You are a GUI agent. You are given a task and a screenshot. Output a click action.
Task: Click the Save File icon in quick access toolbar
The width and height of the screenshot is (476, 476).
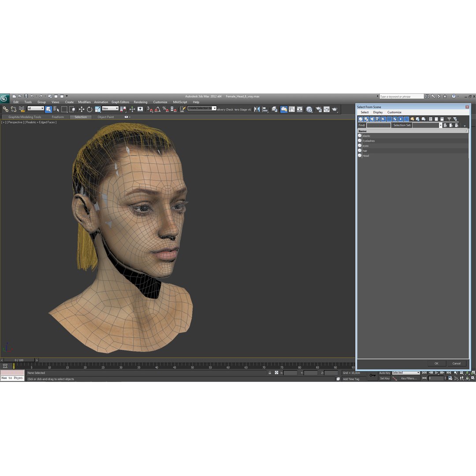pyautogui.click(x=26, y=96)
